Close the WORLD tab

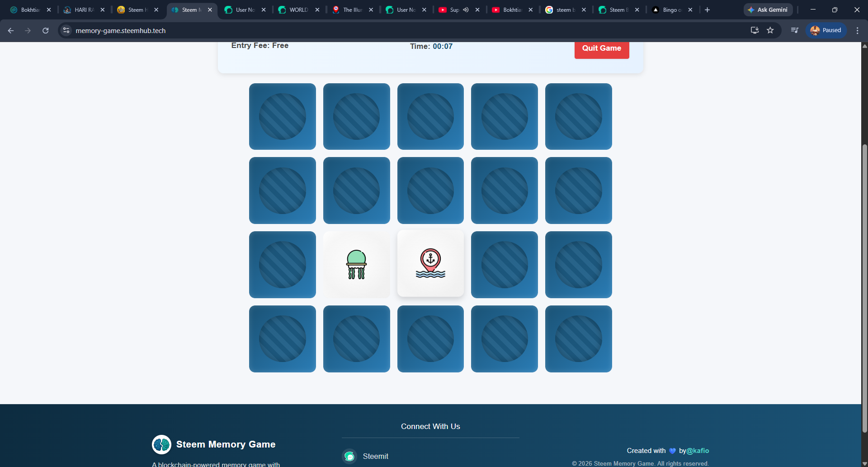point(317,10)
